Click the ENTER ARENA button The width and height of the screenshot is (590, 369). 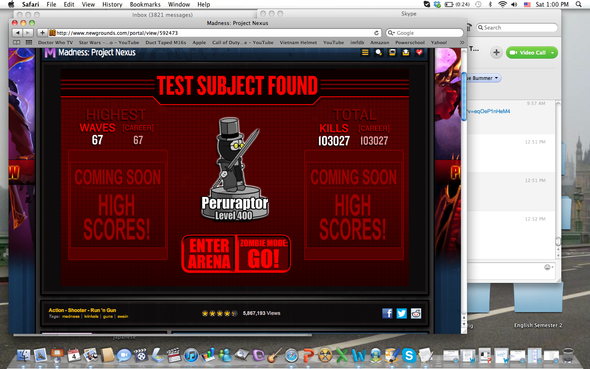tap(209, 254)
